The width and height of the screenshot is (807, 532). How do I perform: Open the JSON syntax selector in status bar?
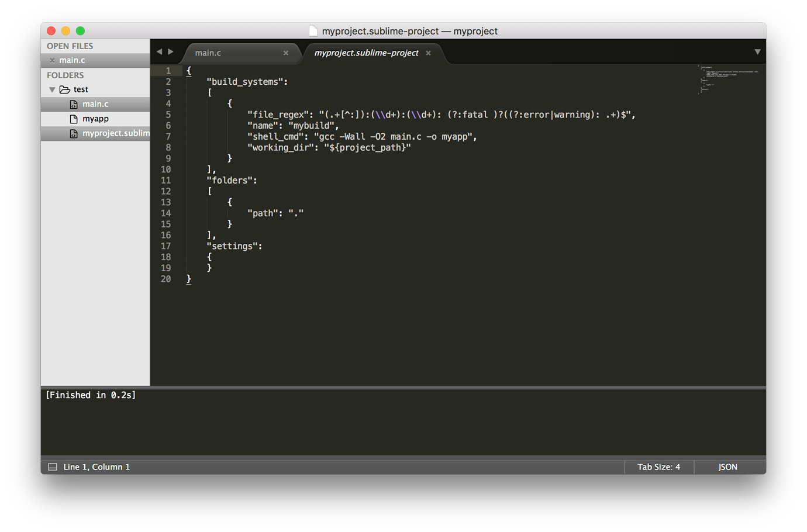coord(727,467)
